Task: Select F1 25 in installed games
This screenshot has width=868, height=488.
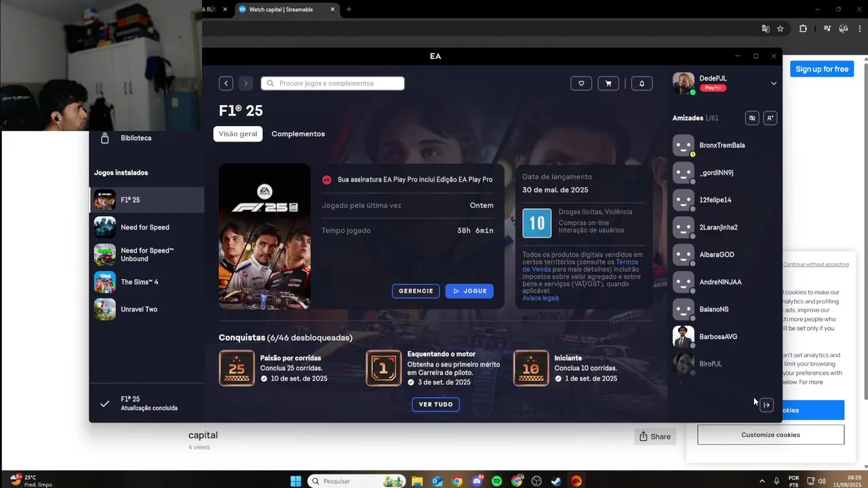Action: pos(146,200)
